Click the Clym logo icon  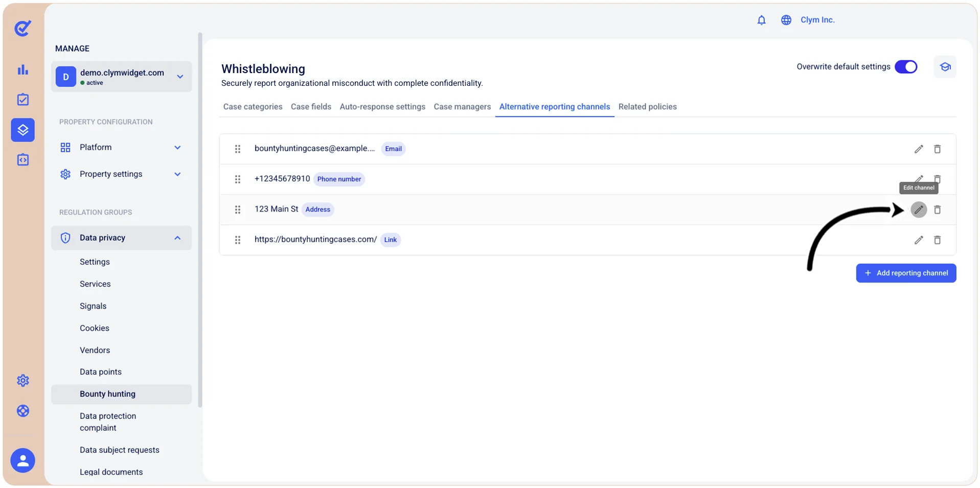(x=23, y=28)
